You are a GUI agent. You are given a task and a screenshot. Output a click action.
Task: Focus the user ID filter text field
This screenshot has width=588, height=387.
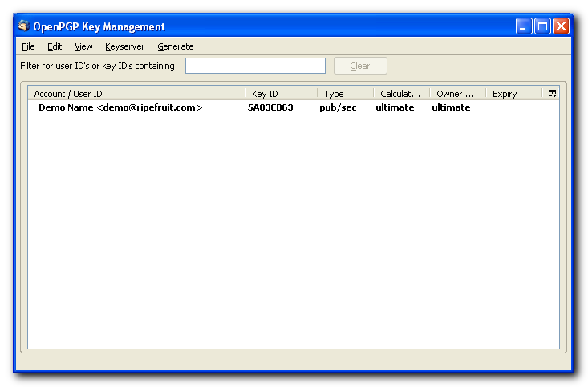coord(255,66)
